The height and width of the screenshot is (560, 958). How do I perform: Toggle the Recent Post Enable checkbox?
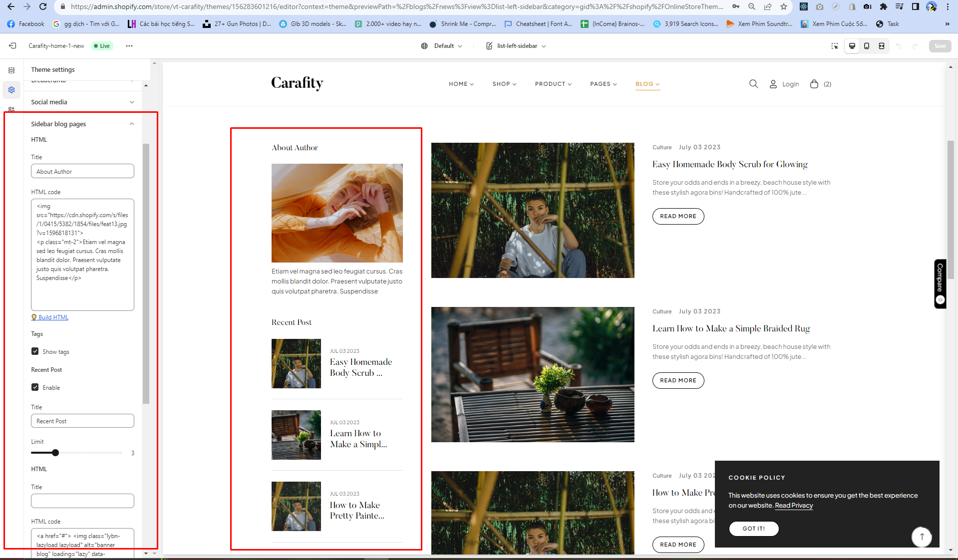click(x=35, y=387)
